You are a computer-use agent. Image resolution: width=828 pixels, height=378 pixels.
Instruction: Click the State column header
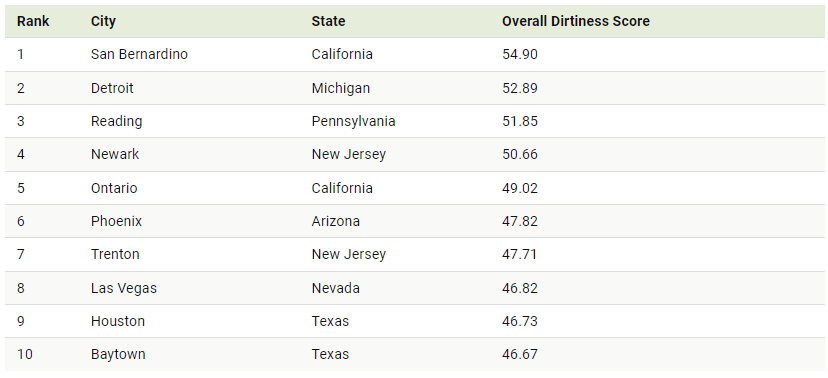[x=328, y=21]
